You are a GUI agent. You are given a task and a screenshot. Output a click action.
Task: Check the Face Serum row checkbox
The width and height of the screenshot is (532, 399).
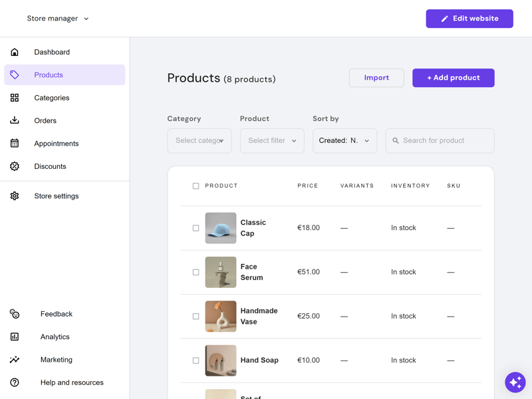tap(196, 272)
